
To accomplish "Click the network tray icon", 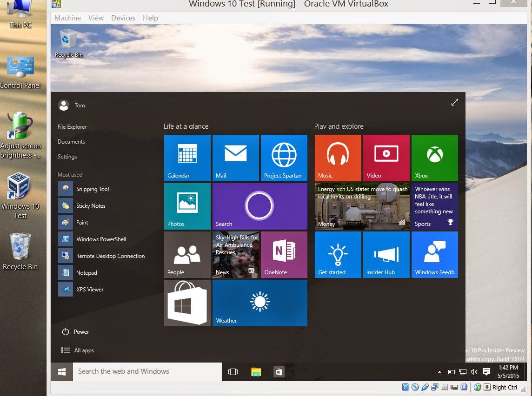I will point(462,372).
